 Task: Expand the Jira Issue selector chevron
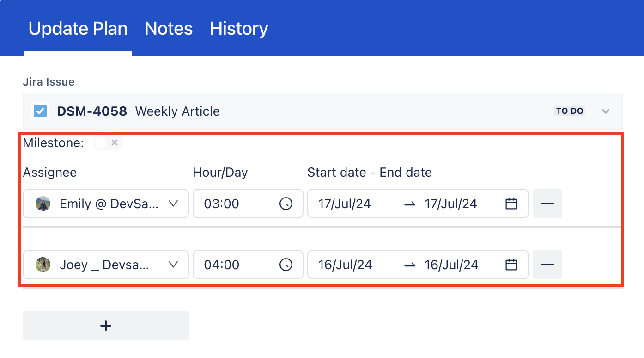pyautogui.click(x=606, y=111)
